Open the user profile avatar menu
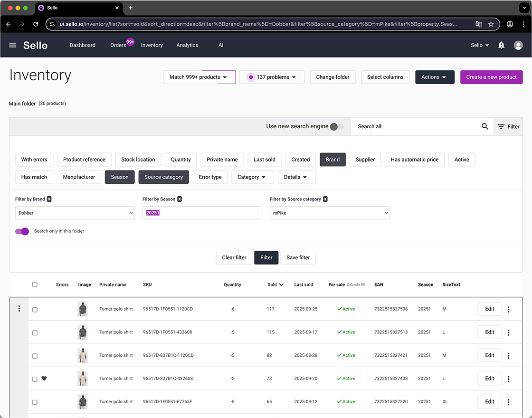532x418 pixels. point(518,45)
